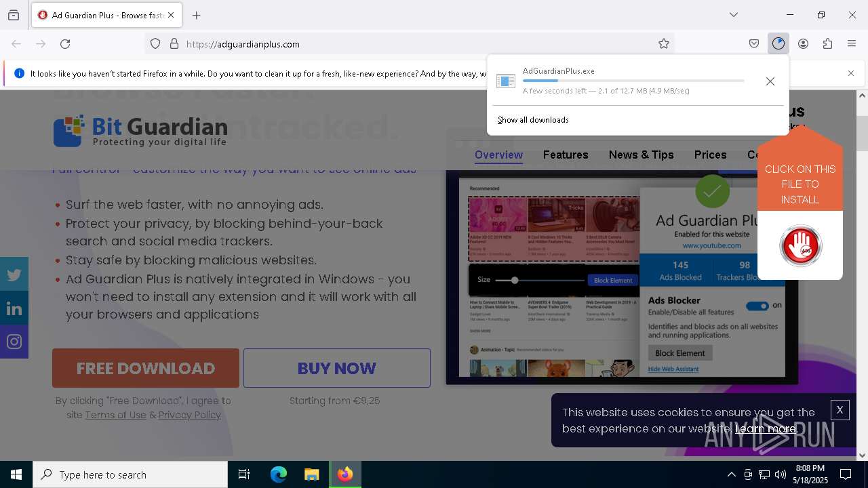The width and height of the screenshot is (868, 488).
Task: Expand the list all tabs chevron
Action: point(734,15)
